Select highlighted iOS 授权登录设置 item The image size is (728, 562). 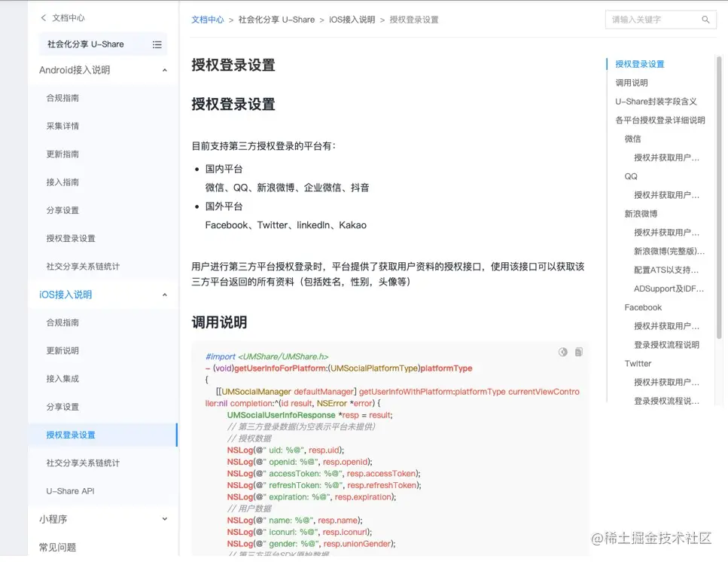pos(102,435)
